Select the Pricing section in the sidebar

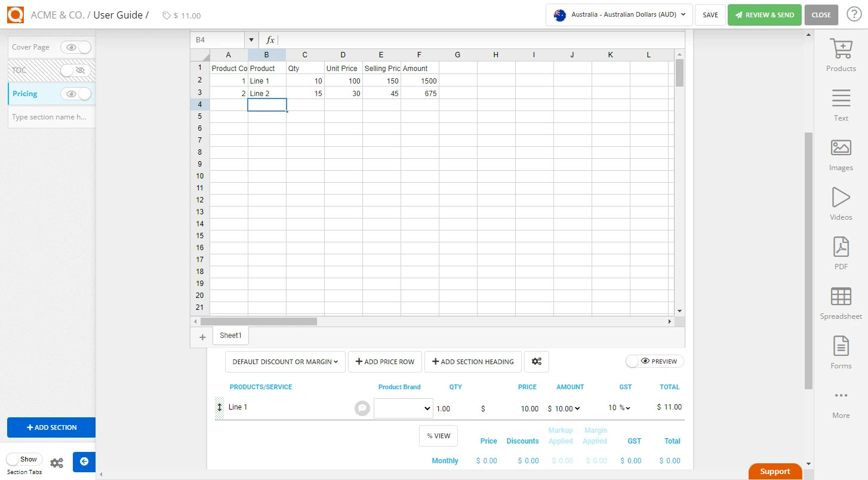[x=24, y=94]
